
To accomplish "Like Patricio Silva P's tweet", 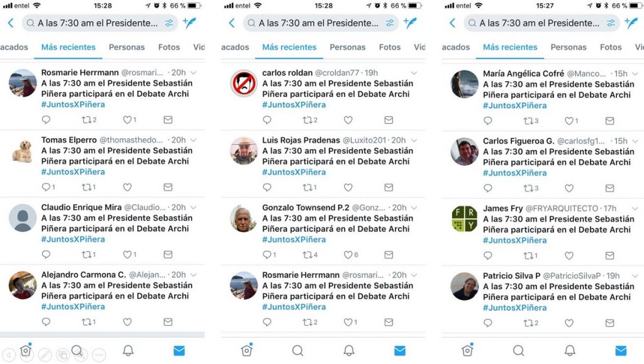I will pos(569,323).
